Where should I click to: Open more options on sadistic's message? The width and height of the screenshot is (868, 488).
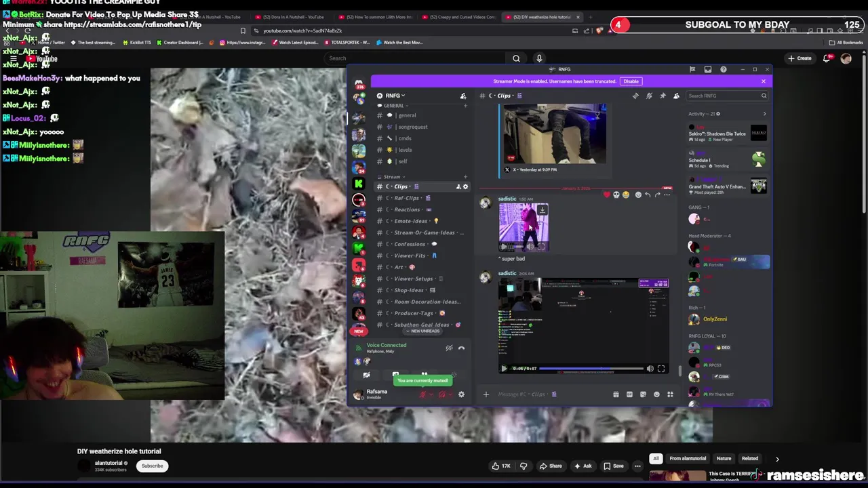(x=667, y=195)
